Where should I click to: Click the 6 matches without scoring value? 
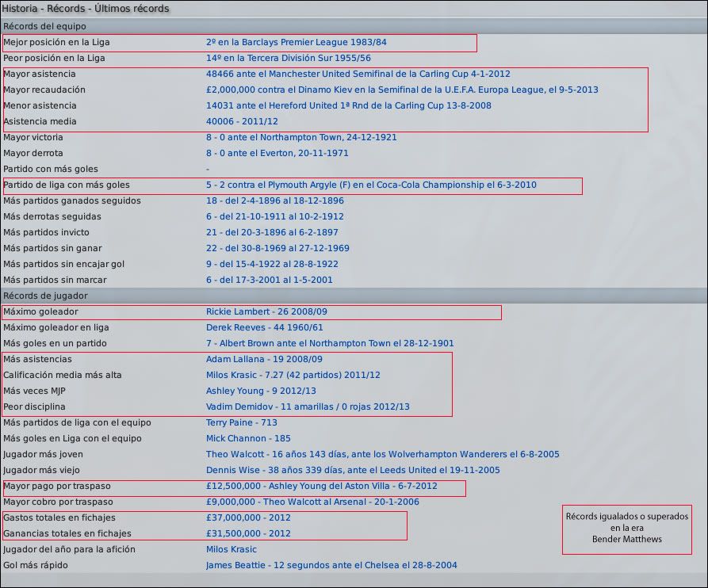(x=269, y=280)
